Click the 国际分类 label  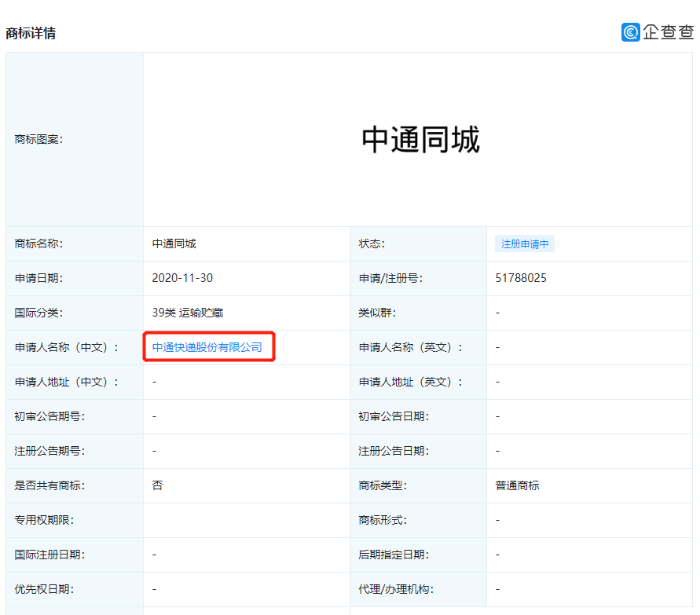pyautogui.click(x=38, y=313)
